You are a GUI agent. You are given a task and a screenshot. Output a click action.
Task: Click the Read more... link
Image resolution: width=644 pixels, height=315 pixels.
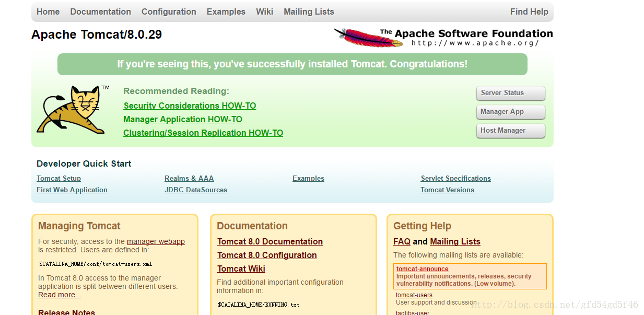(60, 295)
